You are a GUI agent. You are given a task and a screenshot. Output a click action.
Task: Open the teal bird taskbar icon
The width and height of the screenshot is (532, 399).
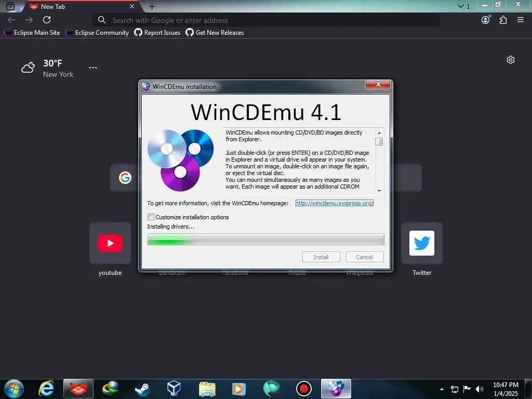pyautogui.click(x=271, y=389)
